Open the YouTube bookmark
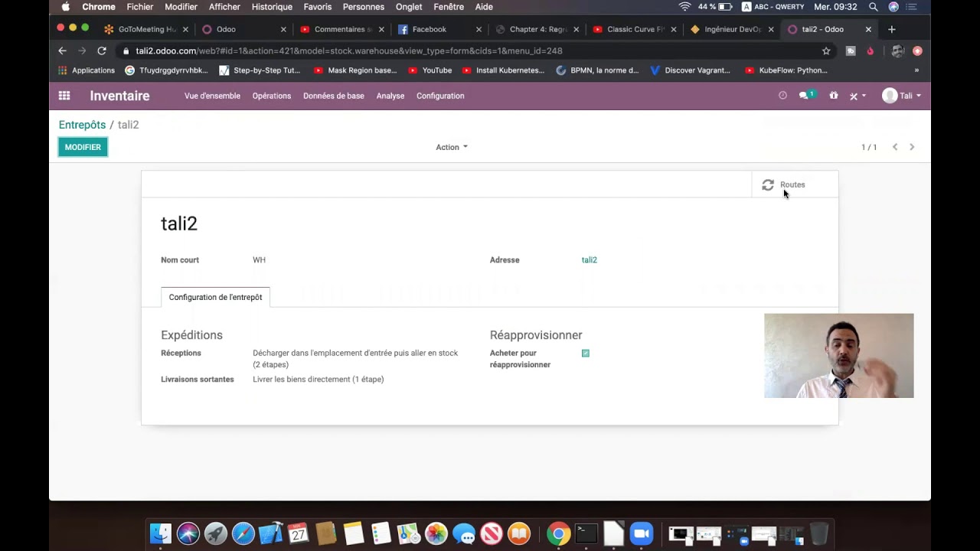 tap(430, 70)
